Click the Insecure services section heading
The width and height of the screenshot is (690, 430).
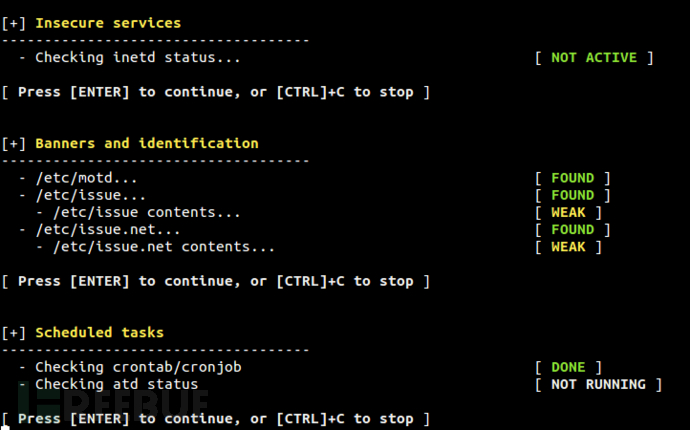[x=108, y=23]
